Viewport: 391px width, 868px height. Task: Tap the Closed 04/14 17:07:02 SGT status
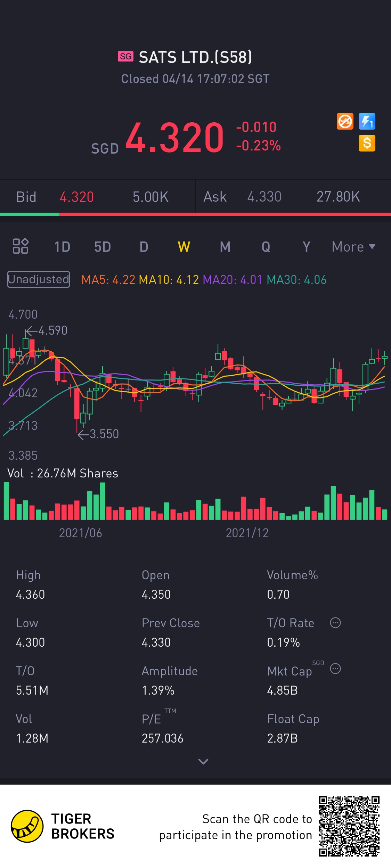coord(195,79)
